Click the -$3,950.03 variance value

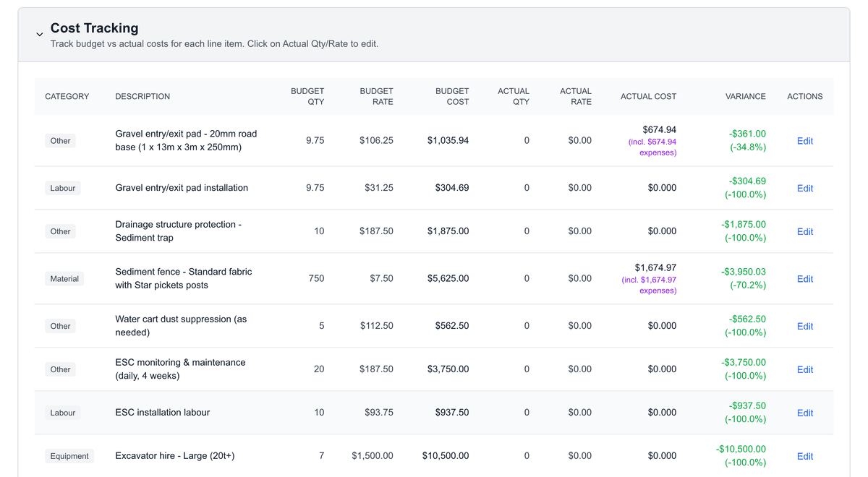click(744, 272)
